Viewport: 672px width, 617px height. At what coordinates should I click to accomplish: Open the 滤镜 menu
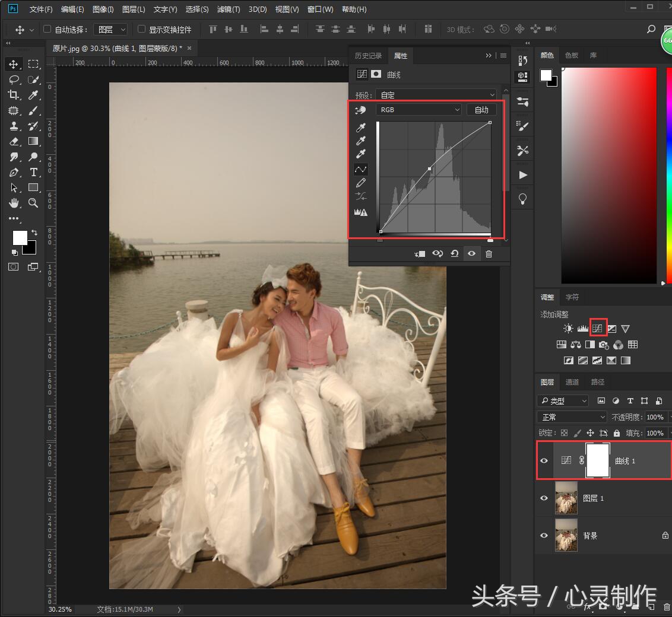point(229,9)
